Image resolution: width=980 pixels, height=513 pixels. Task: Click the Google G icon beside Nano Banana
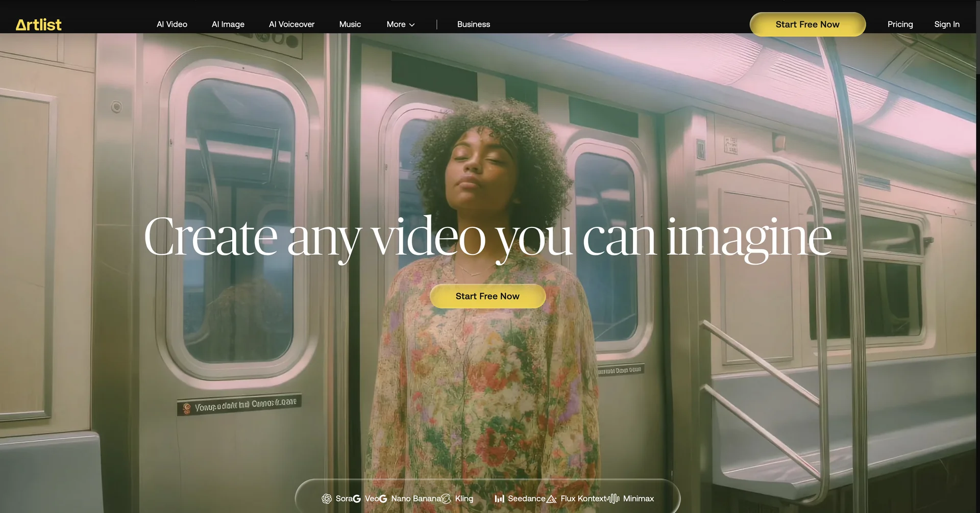(383, 499)
